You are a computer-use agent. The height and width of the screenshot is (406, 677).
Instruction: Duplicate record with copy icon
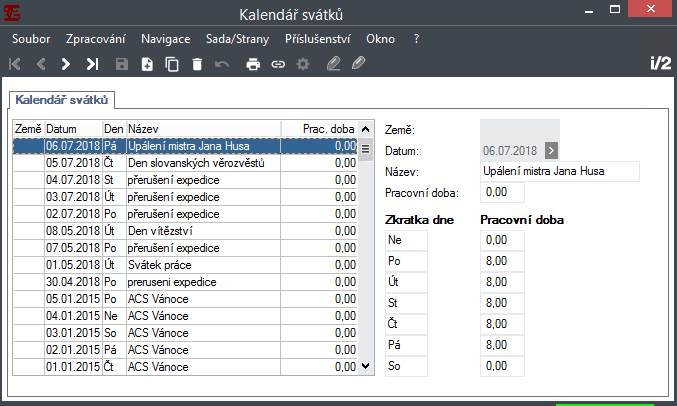click(x=172, y=64)
